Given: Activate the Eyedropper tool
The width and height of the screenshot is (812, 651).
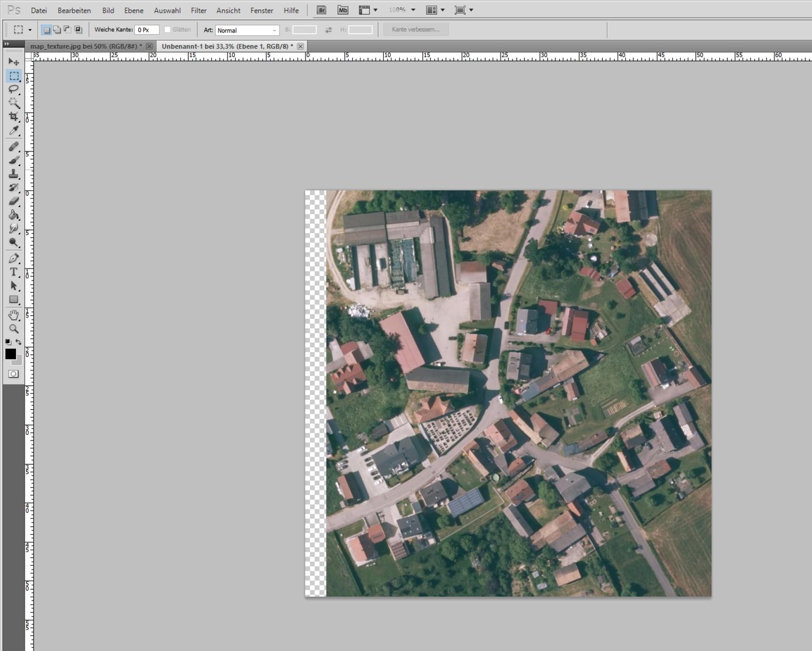Looking at the screenshot, I should point(14,131).
